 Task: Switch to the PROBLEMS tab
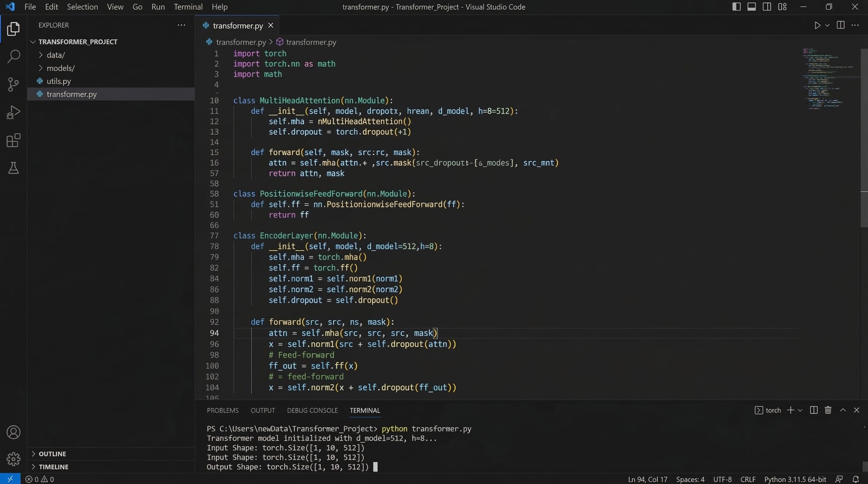click(x=223, y=410)
